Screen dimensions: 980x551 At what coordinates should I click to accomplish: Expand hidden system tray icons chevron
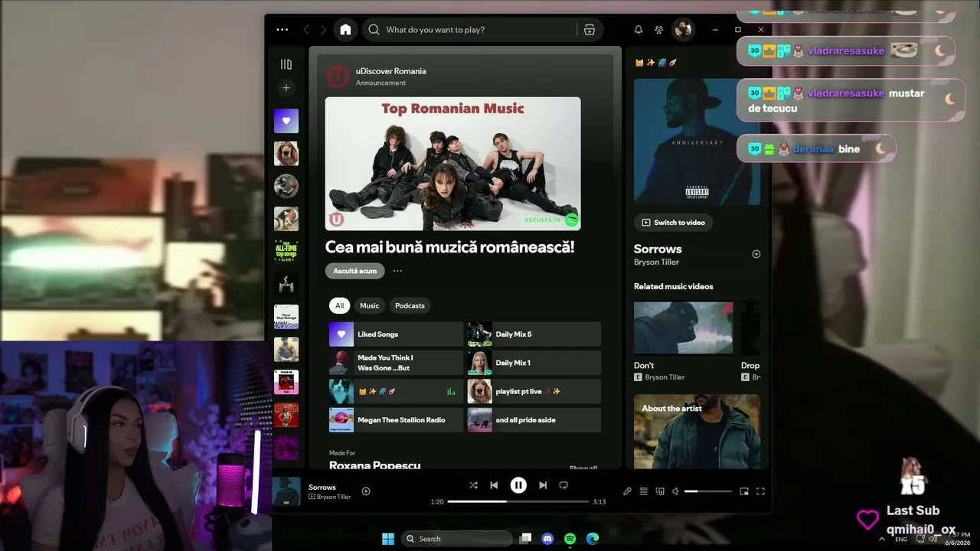point(882,539)
